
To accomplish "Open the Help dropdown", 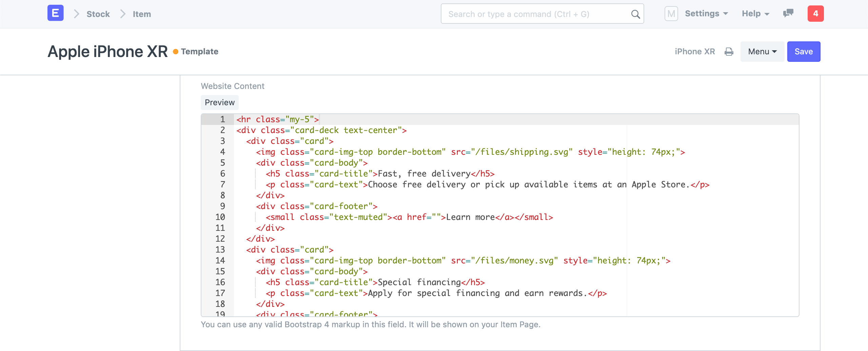I will (756, 14).
